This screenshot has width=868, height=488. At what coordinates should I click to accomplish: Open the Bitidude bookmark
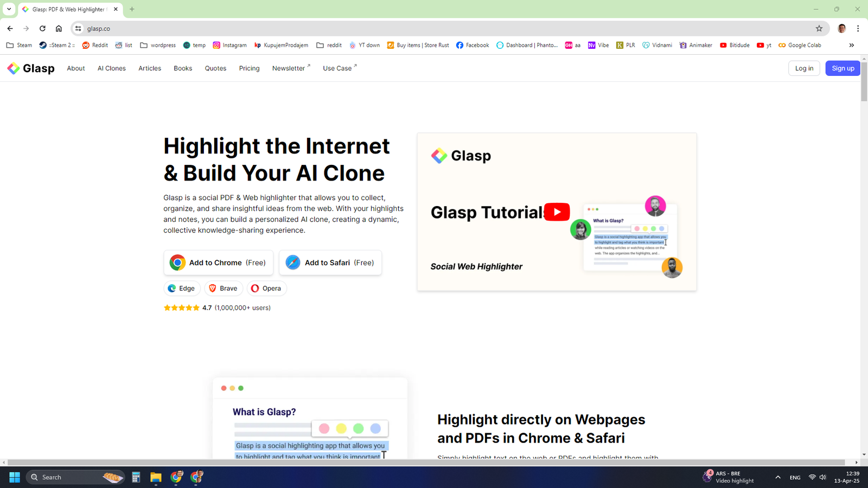[735, 45]
